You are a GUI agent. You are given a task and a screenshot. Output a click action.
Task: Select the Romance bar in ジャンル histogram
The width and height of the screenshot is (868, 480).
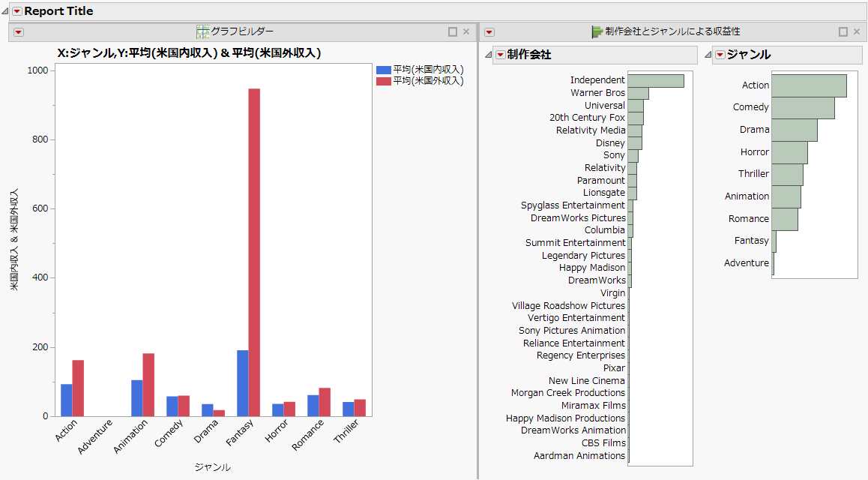click(x=785, y=219)
